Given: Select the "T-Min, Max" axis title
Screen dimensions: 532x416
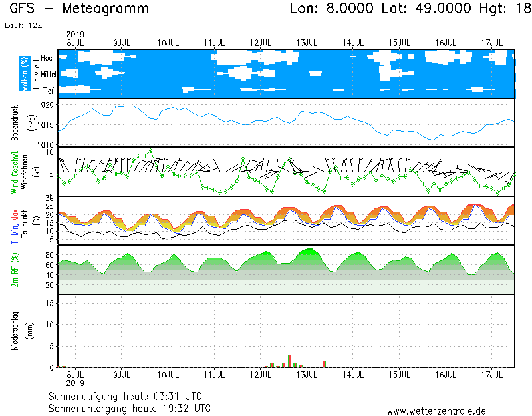Looking at the screenshot, I should tap(15, 226).
